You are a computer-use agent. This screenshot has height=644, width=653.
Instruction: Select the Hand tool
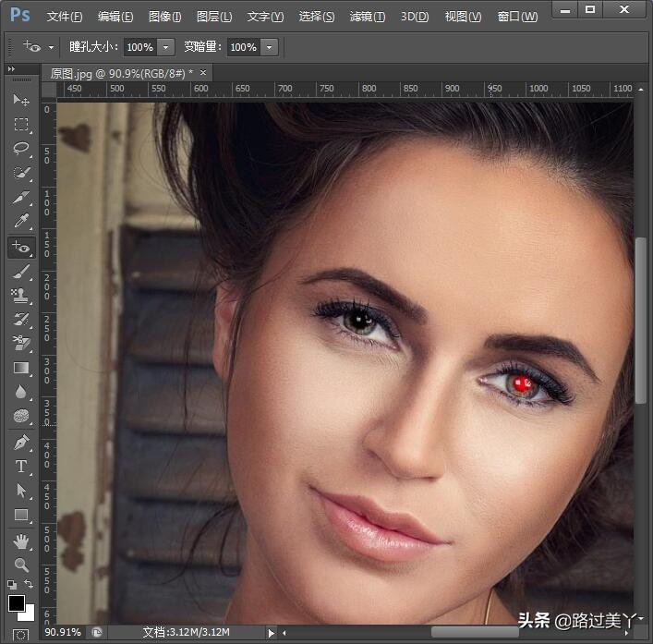click(21, 541)
